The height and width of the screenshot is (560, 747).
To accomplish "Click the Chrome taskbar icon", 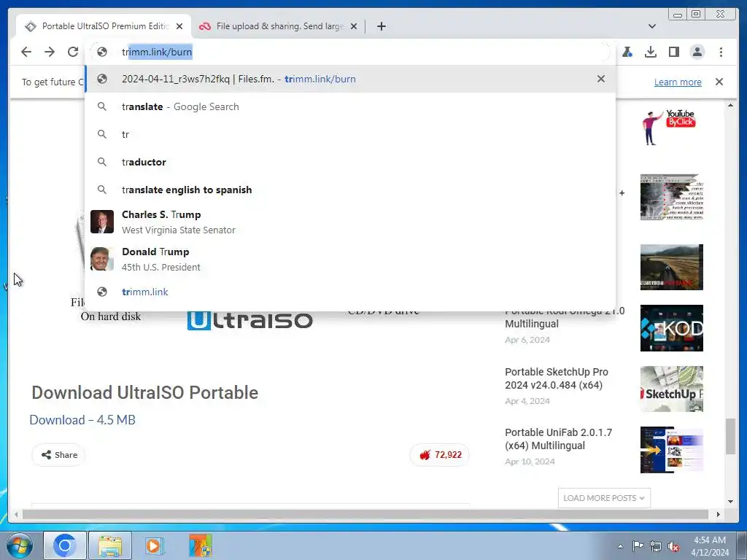I will pyautogui.click(x=65, y=545).
